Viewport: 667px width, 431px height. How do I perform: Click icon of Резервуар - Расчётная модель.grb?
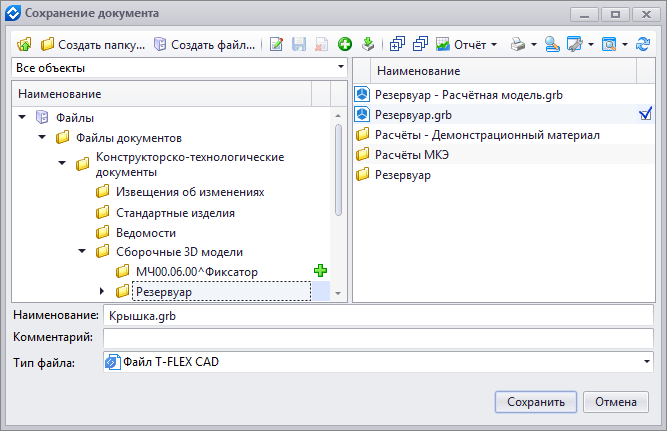(362, 94)
